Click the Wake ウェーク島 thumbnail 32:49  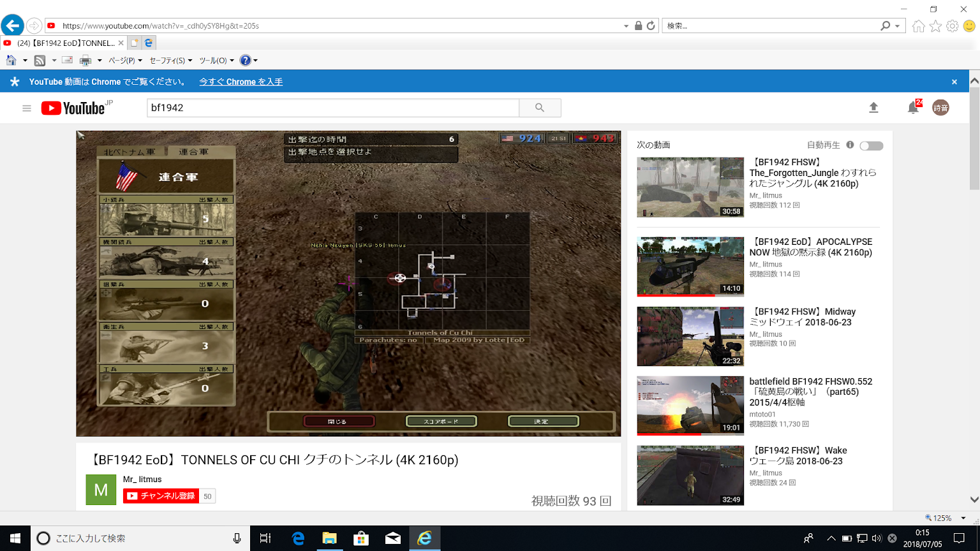[x=690, y=475]
